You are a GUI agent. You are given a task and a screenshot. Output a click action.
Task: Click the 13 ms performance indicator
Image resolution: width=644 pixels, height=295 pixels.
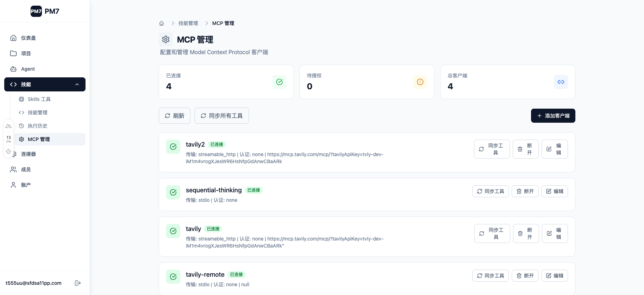tap(8, 139)
